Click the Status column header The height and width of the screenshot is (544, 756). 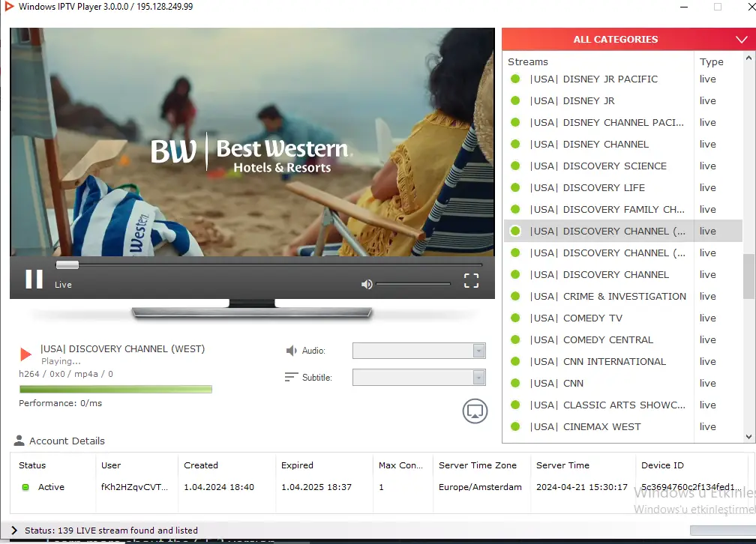(32, 465)
